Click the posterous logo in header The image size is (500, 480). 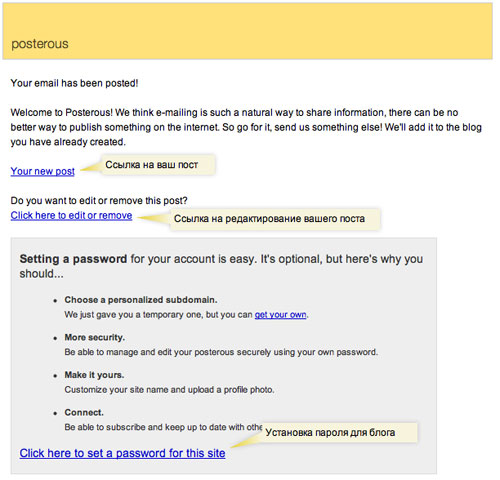(40, 44)
